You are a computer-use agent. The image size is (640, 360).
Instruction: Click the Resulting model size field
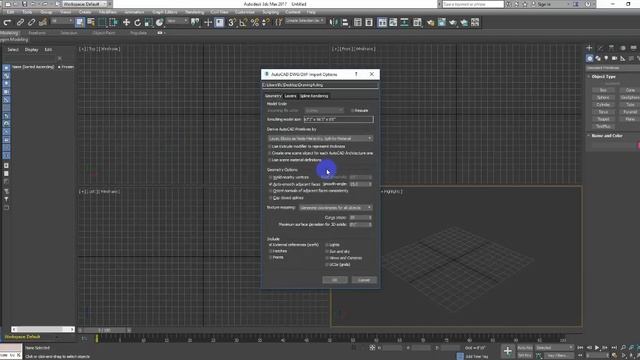tap(338, 120)
